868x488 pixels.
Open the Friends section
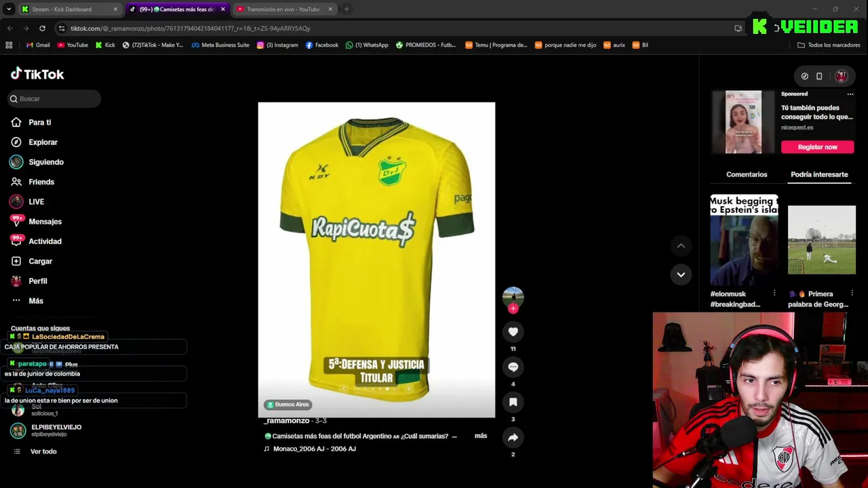tap(33, 182)
